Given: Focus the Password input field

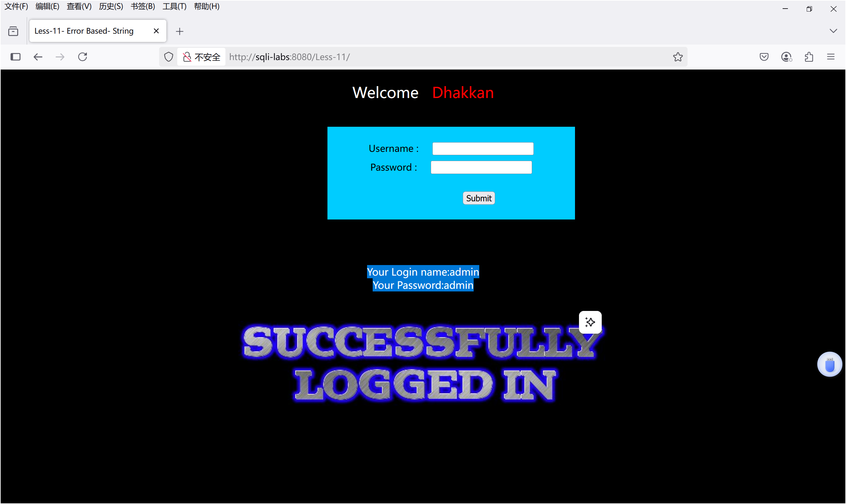Looking at the screenshot, I should 481,167.
